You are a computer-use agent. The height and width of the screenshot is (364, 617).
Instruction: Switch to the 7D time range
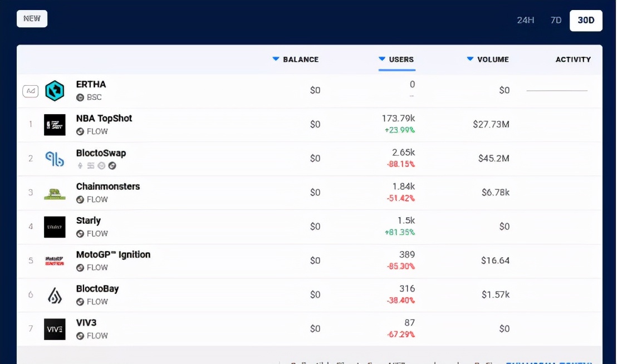coord(556,20)
